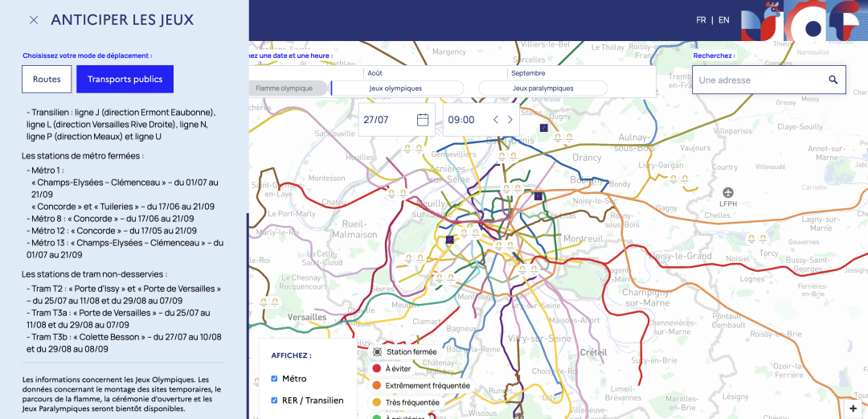Screen dimensions: 868x419
Task: Click the yellow Très fréquentée swatch
Action: [377, 402]
